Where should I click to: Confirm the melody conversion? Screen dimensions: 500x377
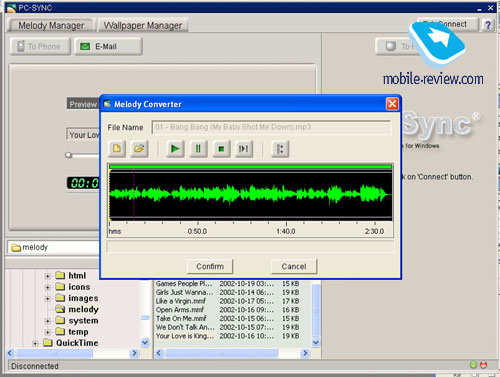pos(210,266)
